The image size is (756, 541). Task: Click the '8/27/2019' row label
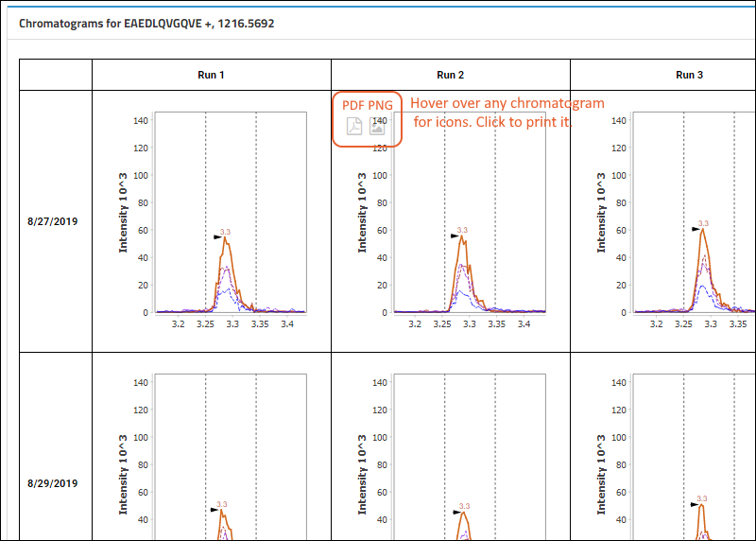pyautogui.click(x=53, y=221)
